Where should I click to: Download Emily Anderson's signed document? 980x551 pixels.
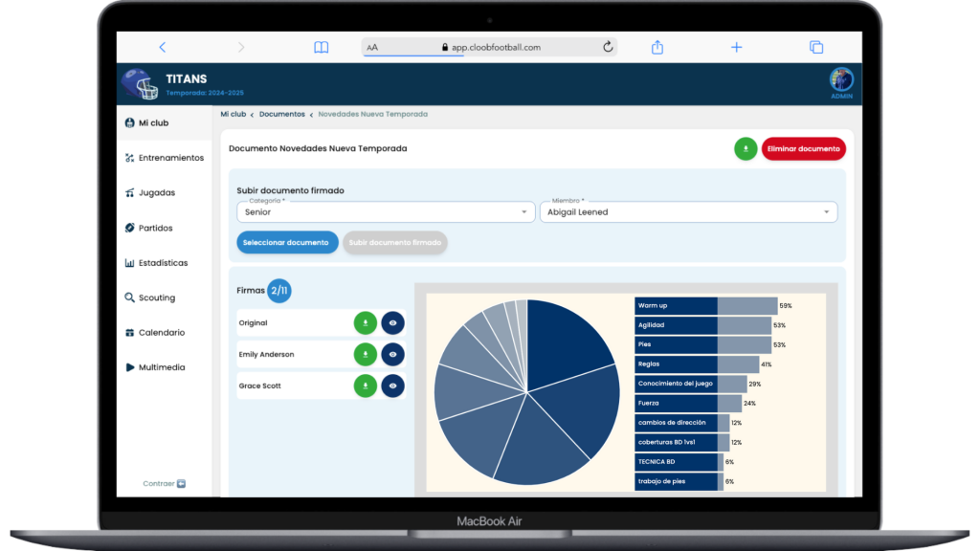[365, 355]
